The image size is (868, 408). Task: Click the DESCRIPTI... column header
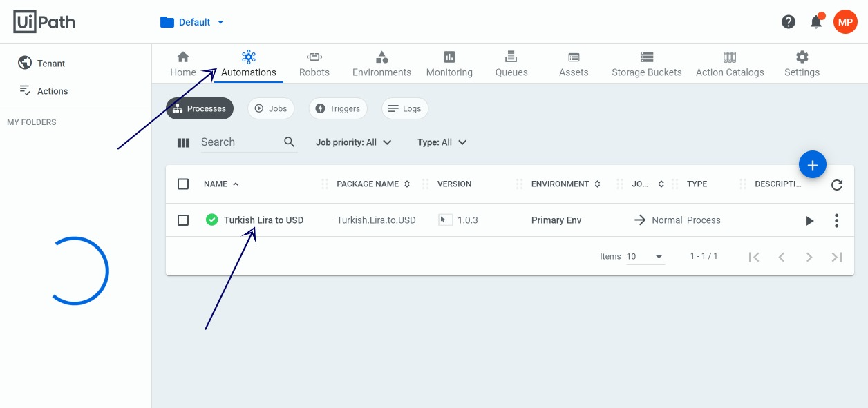point(778,184)
